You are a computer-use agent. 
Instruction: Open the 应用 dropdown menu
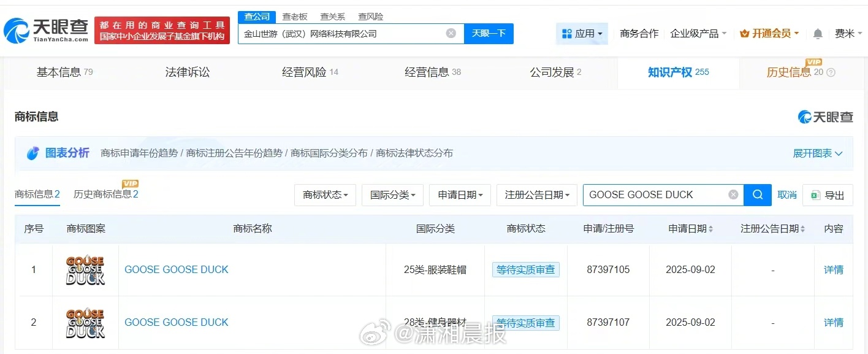(x=582, y=34)
